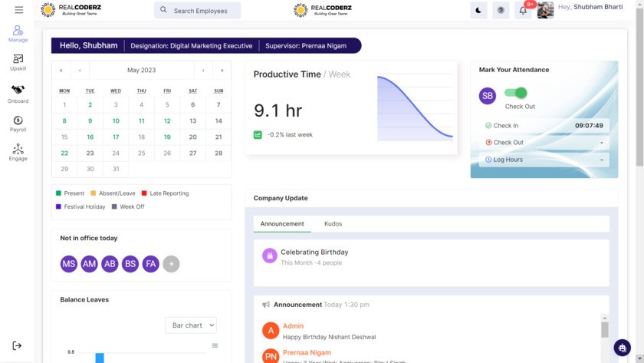Viewport: 644px width, 363px height.
Task: Open the hamburger menu icon
Action: tap(18, 10)
